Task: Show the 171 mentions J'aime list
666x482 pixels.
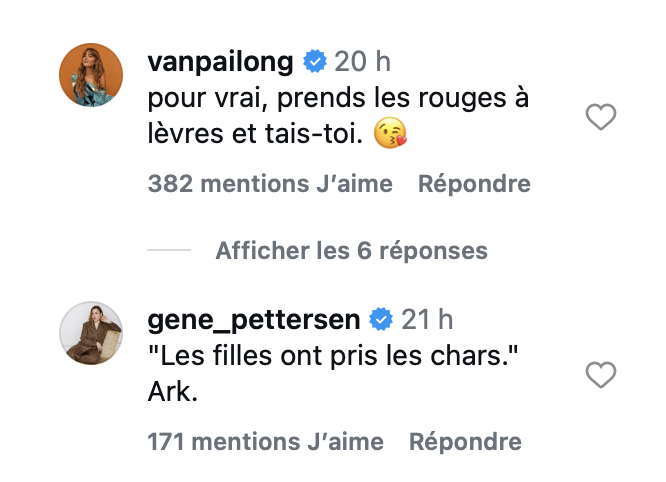Action: point(265,441)
